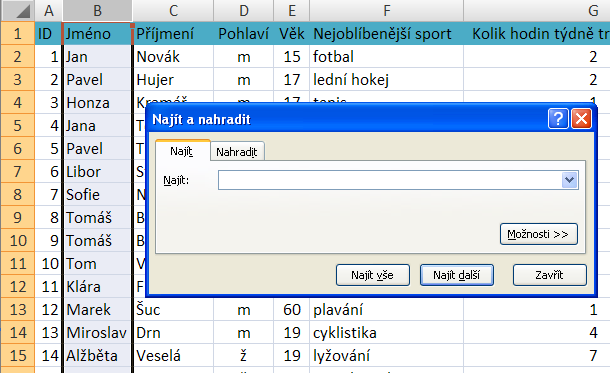Switch to the Nahradit tab
610x373 pixels.
(237, 151)
